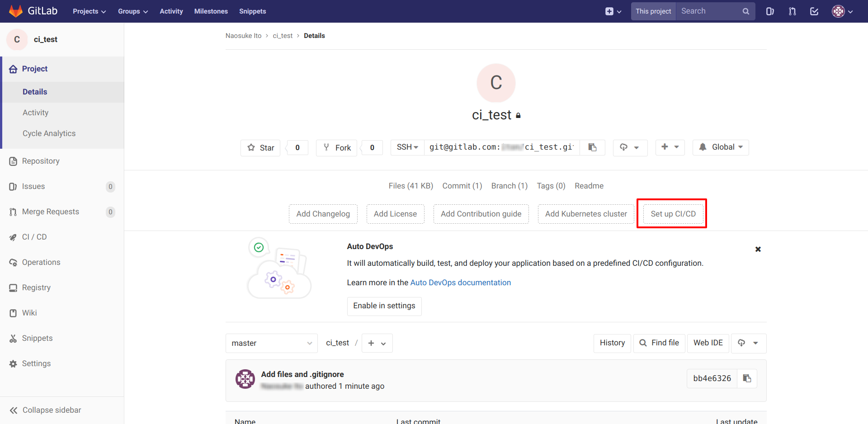This screenshot has width=868, height=424.
Task: Click the git clone URL field
Action: [x=502, y=147]
